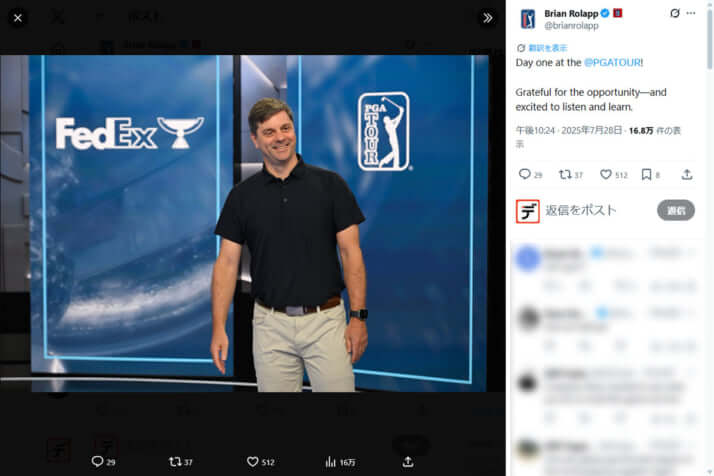714x476 pixels.
Task: Open the @PGATOUR mention link
Action: click(x=612, y=63)
